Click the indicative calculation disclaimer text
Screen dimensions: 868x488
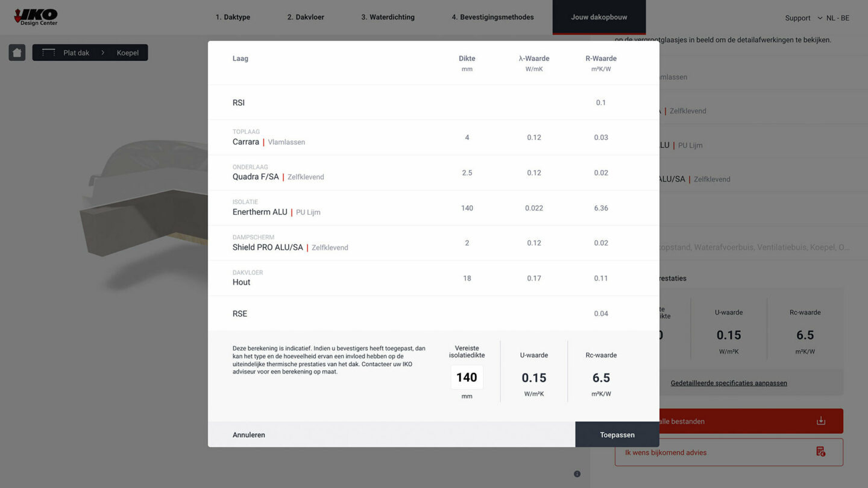coord(329,360)
